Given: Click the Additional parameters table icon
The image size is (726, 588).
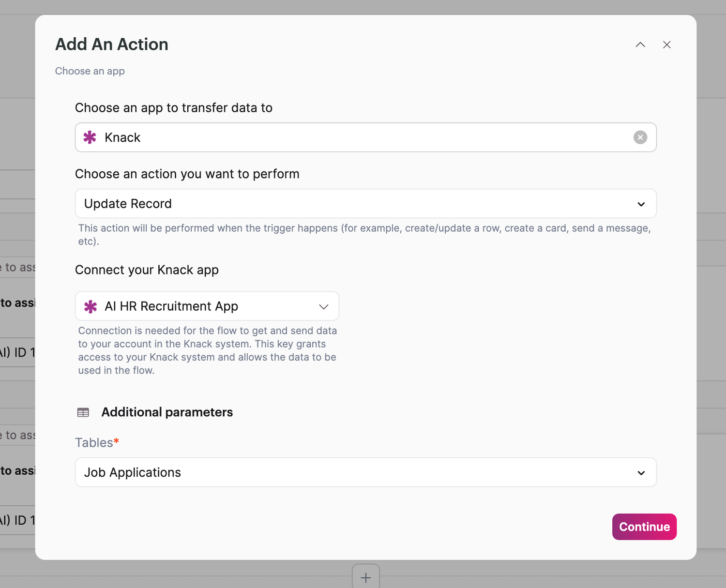Looking at the screenshot, I should [83, 412].
